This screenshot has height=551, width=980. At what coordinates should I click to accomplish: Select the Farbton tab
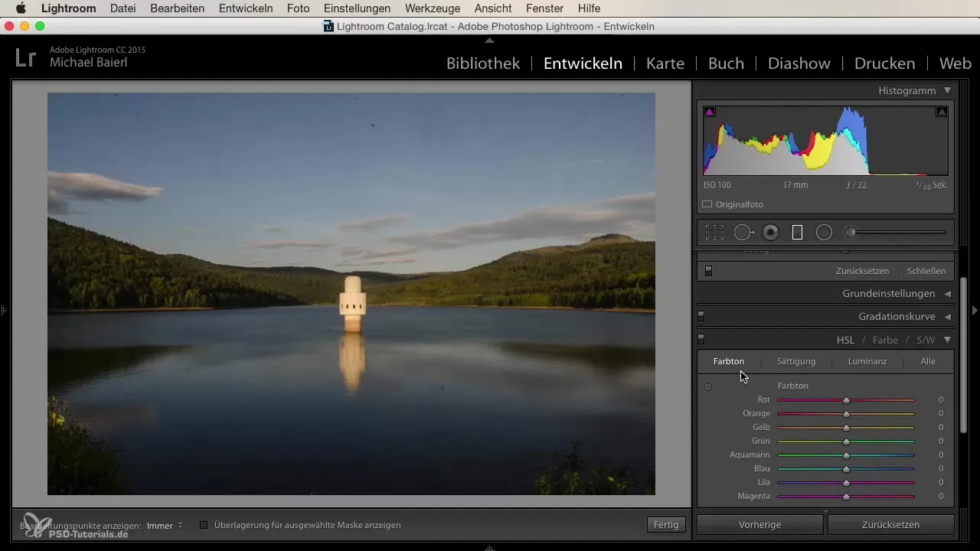pos(729,361)
